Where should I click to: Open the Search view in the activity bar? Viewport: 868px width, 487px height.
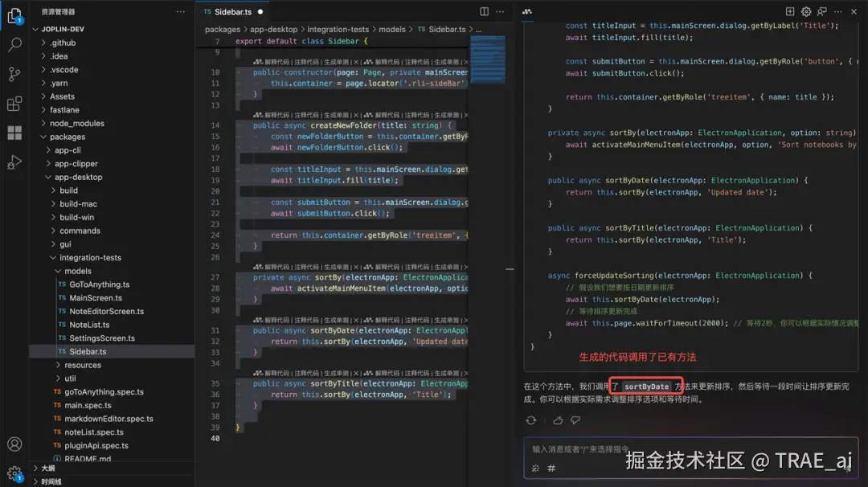14,45
